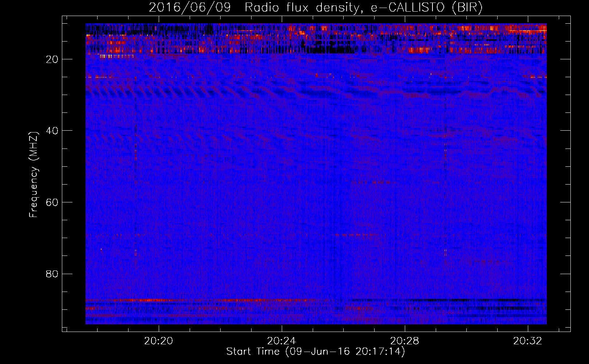Click the 60 MHz frequency tick label
This screenshot has height=364, width=589.
[52, 202]
